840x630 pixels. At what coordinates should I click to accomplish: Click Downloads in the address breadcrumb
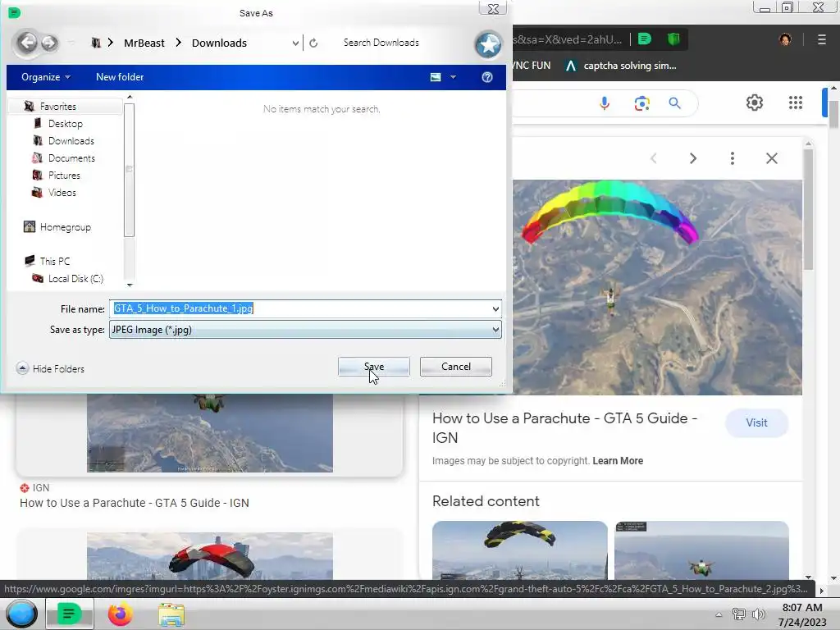tap(219, 43)
